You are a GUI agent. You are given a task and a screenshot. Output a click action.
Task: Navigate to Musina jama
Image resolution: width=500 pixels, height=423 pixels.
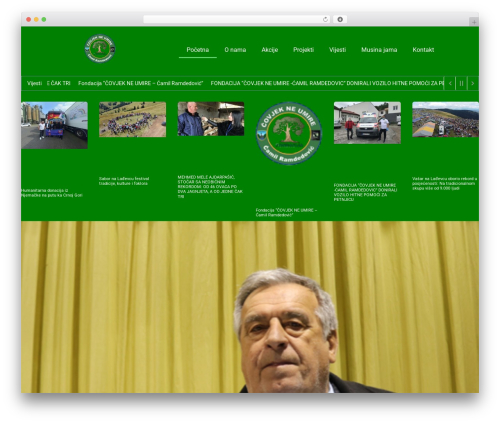coord(379,50)
